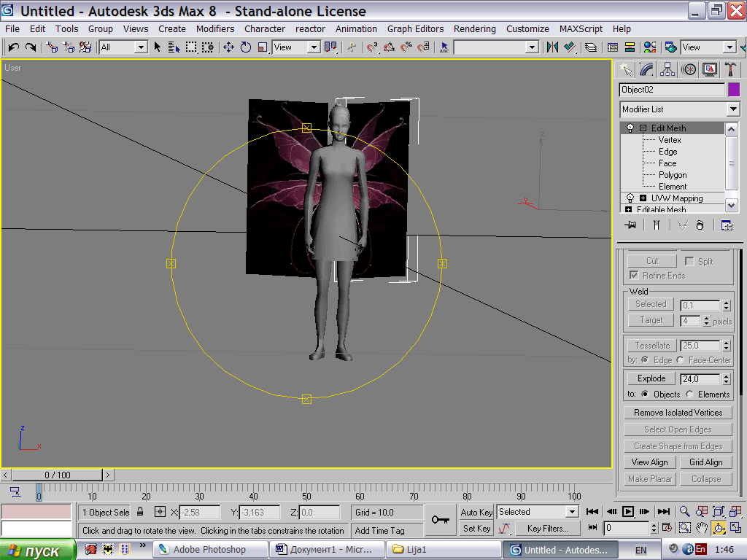Choose the Explode to Elements radio button
Image resolution: width=747 pixels, height=560 pixels.
(689, 394)
